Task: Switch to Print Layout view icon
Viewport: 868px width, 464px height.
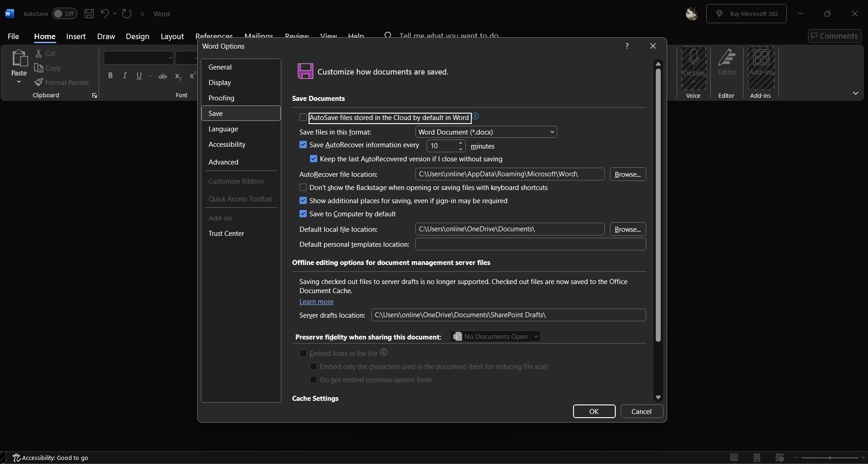Action: 757,458
